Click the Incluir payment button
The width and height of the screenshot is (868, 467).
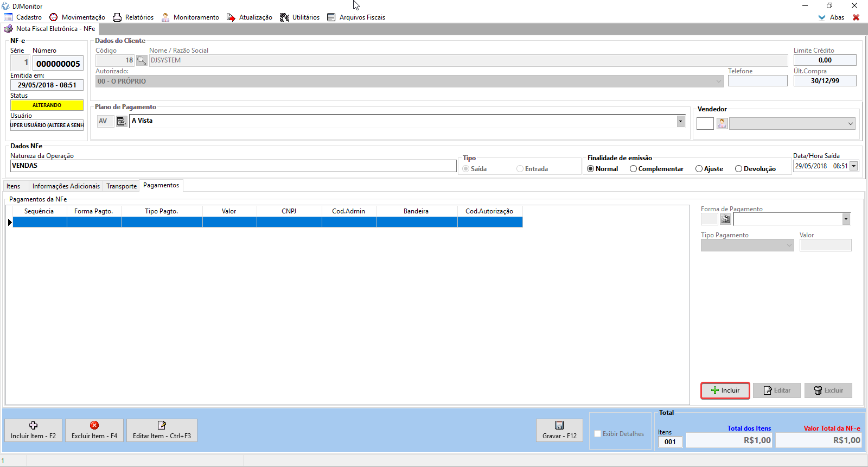[725, 390]
